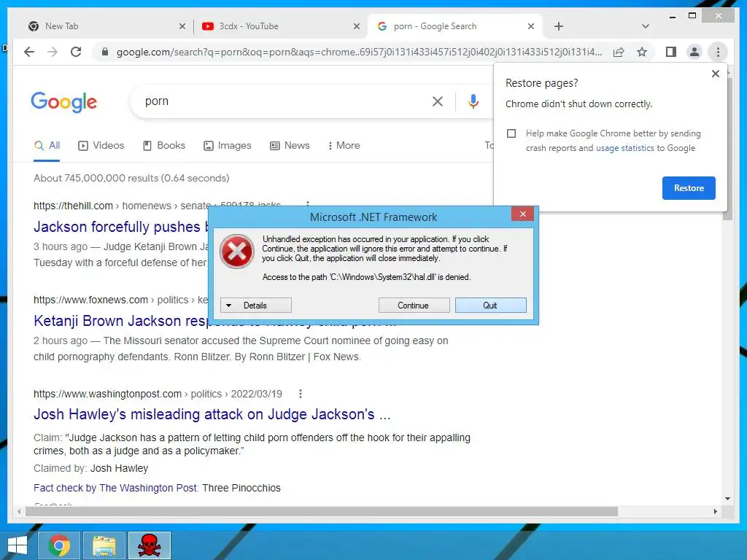
Task: Dismiss the Restore pages popup
Action: pyautogui.click(x=715, y=74)
